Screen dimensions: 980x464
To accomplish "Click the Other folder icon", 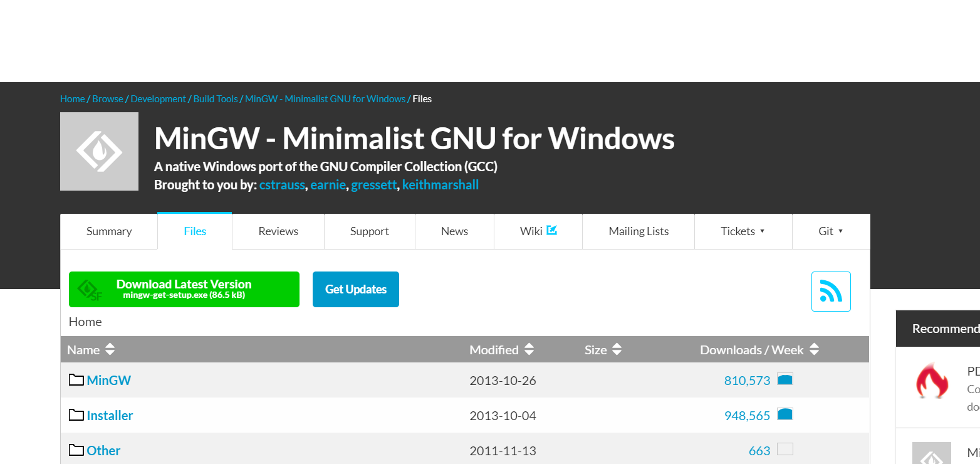I will (76, 450).
